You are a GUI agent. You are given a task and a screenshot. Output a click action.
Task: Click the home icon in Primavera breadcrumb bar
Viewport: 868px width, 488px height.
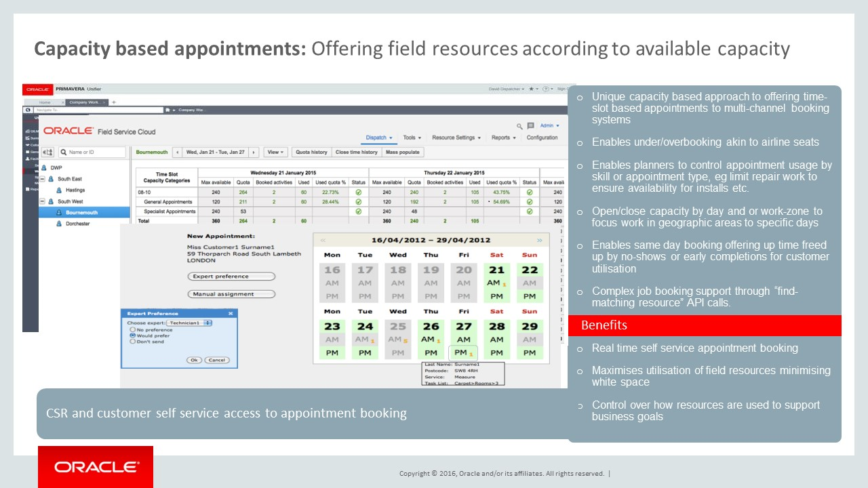click(168, 109)
